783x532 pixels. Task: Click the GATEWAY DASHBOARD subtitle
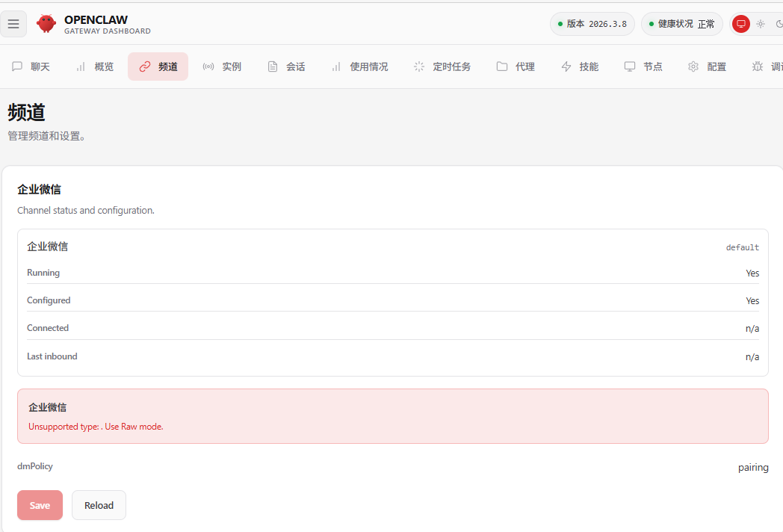point(108,31)
